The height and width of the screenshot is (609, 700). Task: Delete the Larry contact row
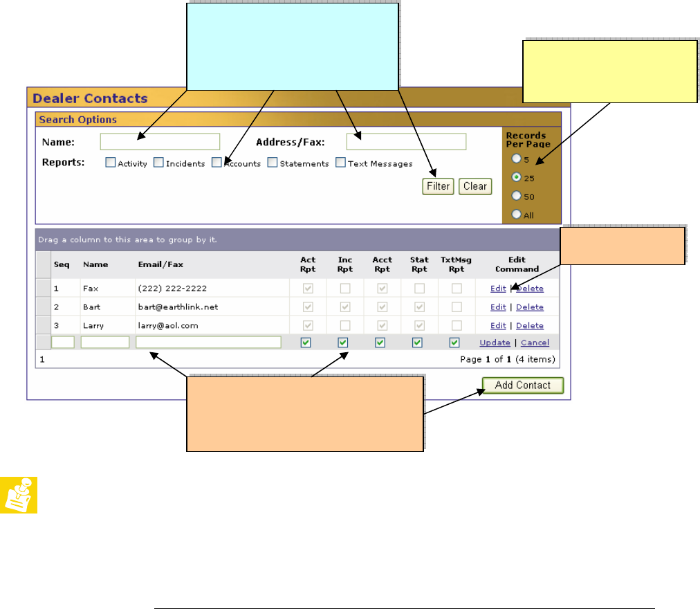(530, 326)
